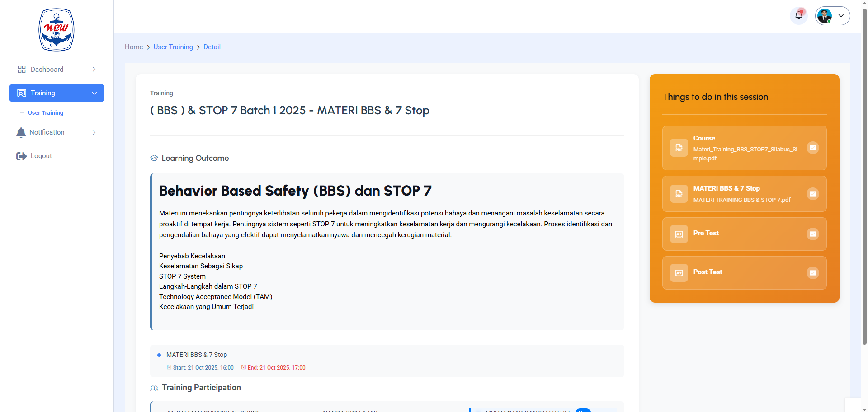Click the 'Things to do in this session' heading
The height and width of the screenshot is (412, 868).
pos(715,97)
